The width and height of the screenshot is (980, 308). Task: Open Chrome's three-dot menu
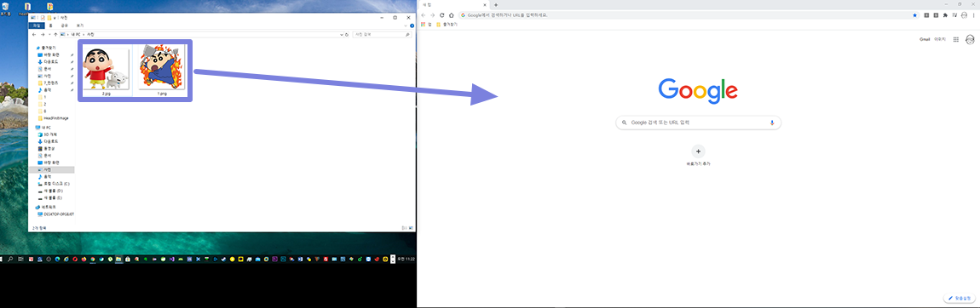974,15
